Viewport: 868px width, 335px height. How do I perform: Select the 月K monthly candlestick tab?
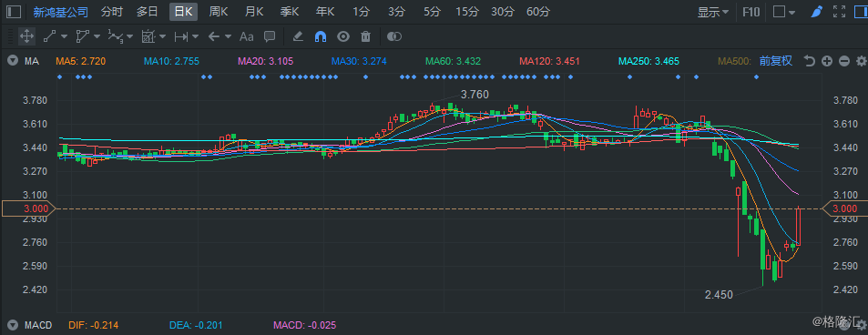point(254,12)
